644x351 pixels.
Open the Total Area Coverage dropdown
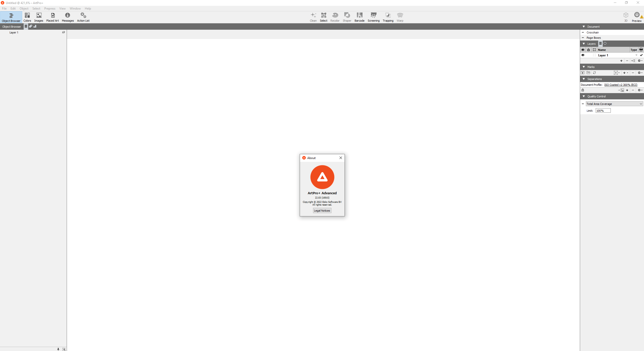click(x=614, y=104)
